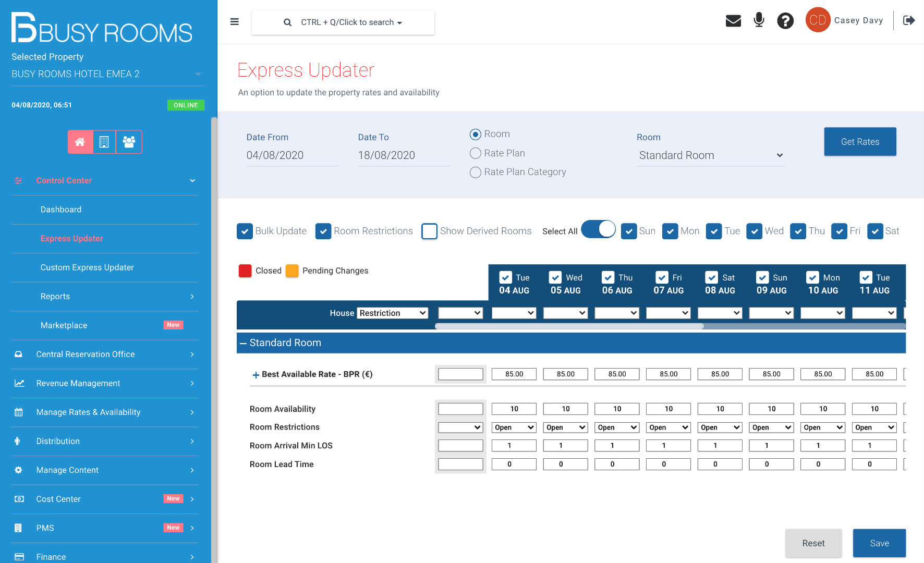Open the Marketplace menu item
The image size is (924, 563).
point(105,325)
